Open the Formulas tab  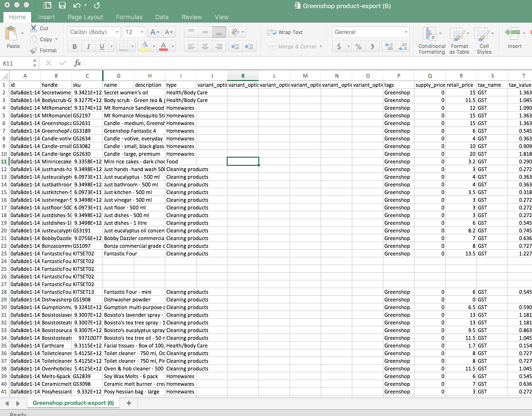click(x=129, y=17)
